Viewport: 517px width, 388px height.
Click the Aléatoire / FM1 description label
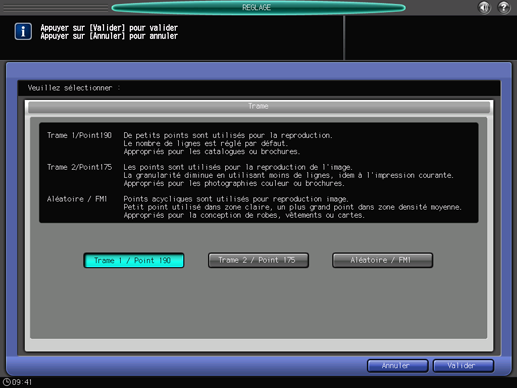pyautogui.click(x=77, y=199)
